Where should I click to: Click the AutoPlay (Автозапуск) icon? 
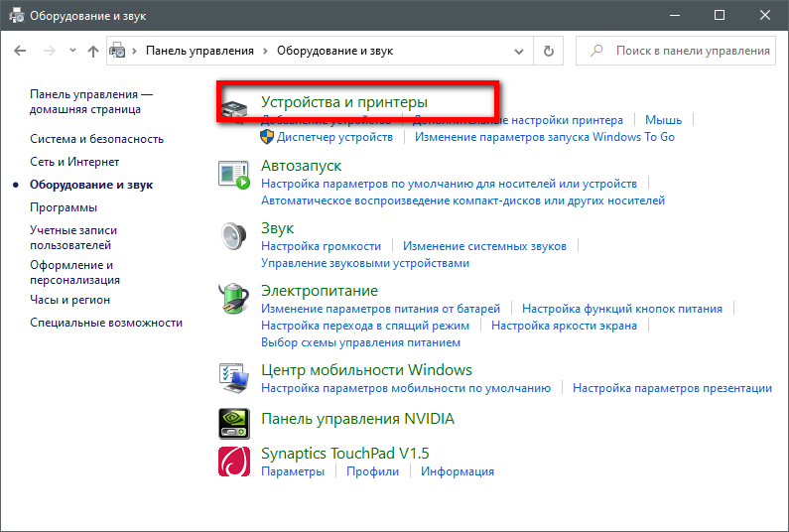(234, 174)
